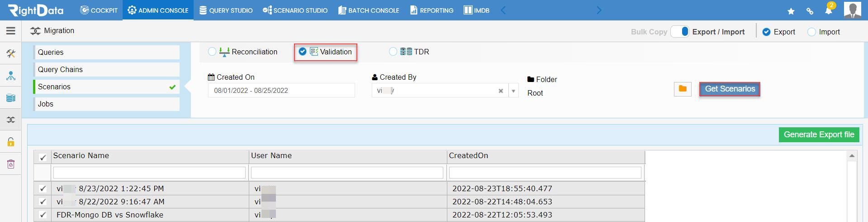The width and height of the screenshot is (868, 222).
Task: Click the favorites star icon
Action: coord(791,11)
